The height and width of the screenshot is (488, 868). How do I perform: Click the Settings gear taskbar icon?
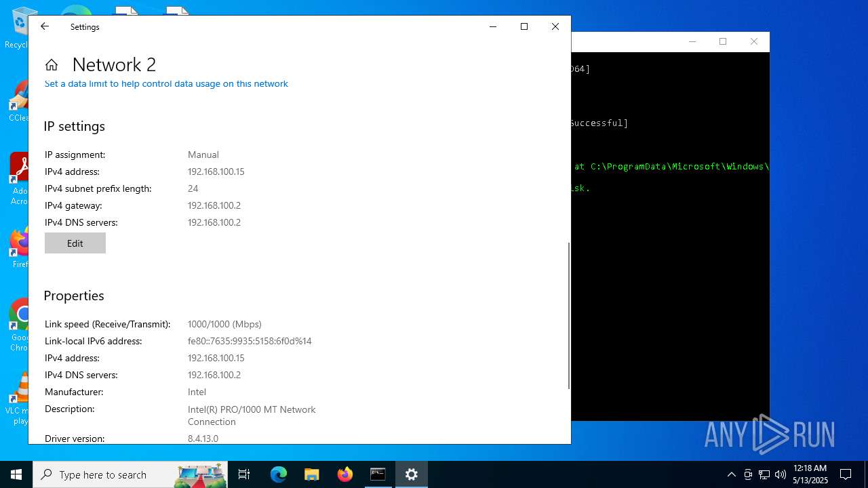412,474
